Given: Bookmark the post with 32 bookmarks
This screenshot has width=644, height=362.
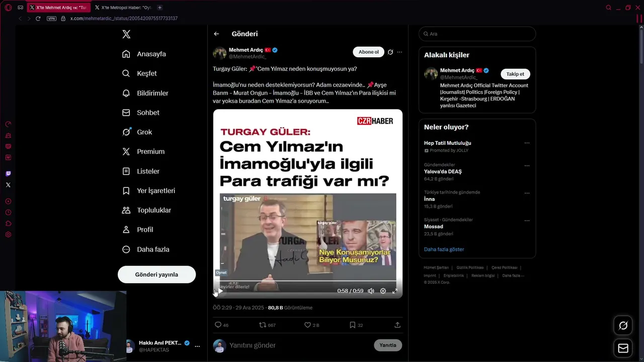Looking at the screenshot, I should point(356,325).
